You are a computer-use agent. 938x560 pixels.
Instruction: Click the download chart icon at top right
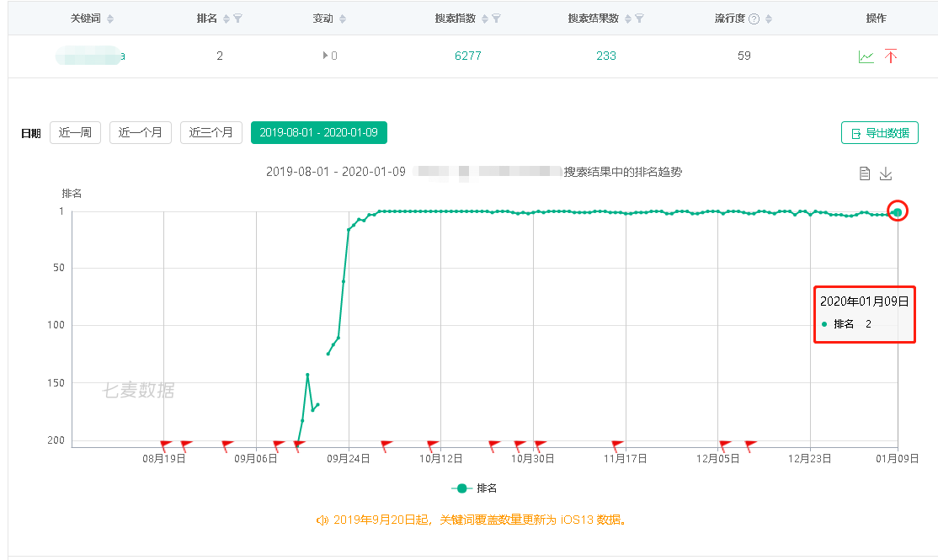pos(885,173)
